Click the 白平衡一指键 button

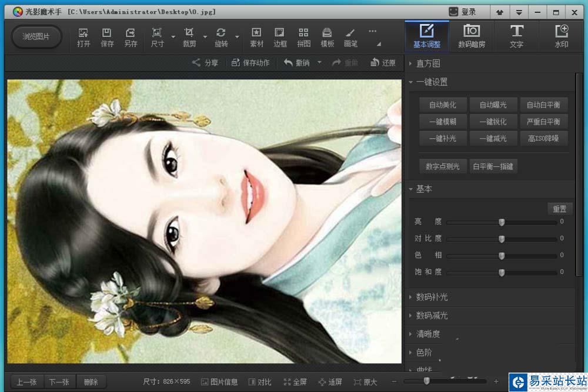pyautogui.click(x=493, y=166)
